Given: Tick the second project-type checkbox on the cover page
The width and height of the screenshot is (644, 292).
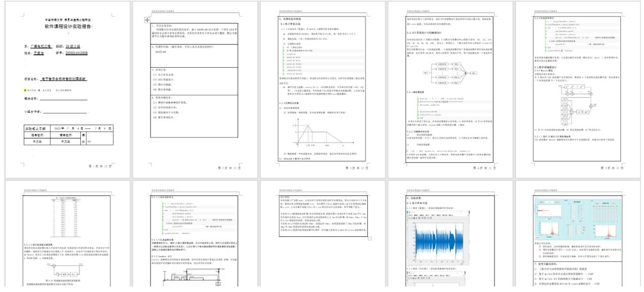Looking at the screenshot, I should point(38,90).
